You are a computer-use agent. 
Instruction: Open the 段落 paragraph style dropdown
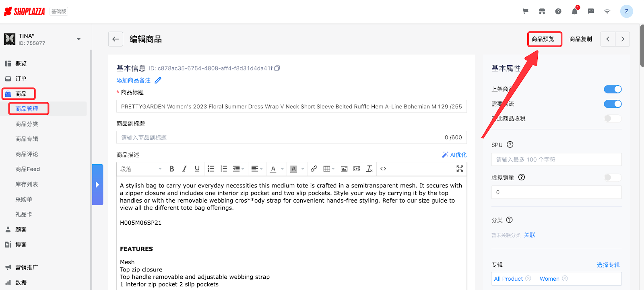pyautogui.click(x=141, y=169)
